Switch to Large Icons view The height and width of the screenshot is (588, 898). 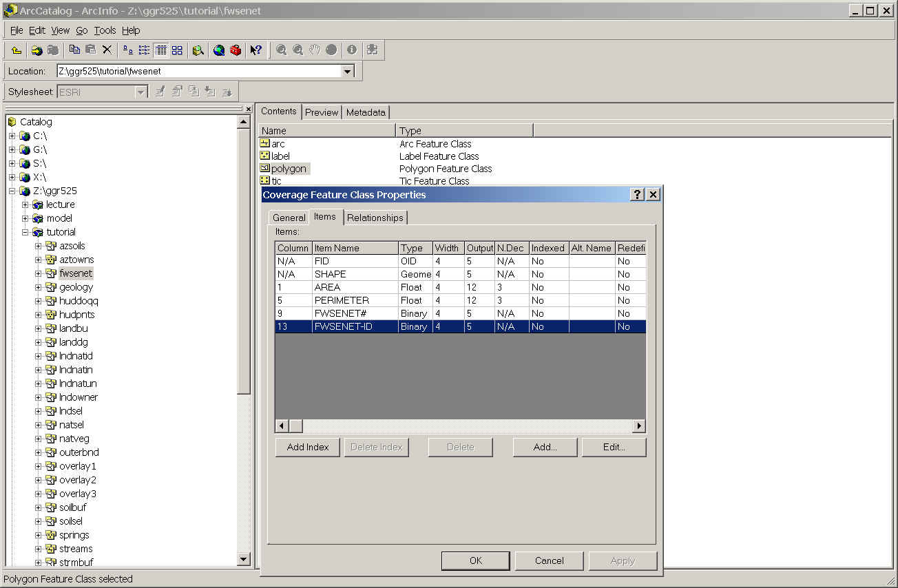click(128, 50)
